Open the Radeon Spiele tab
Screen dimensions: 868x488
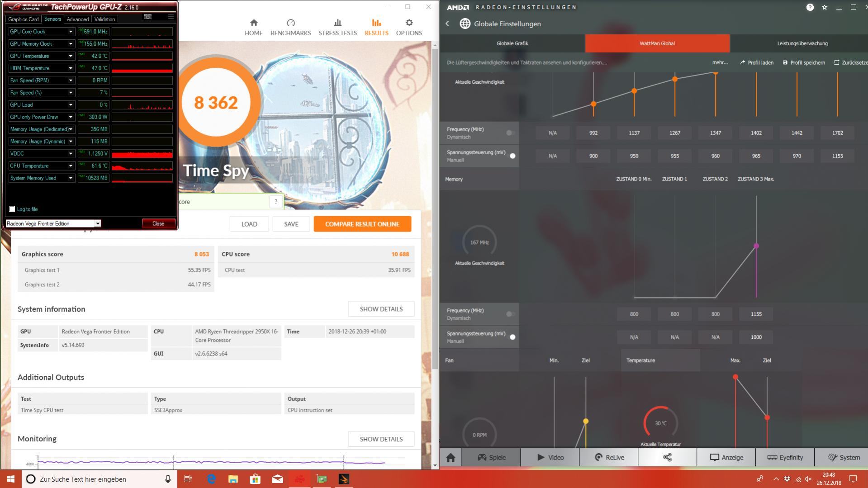491,457
